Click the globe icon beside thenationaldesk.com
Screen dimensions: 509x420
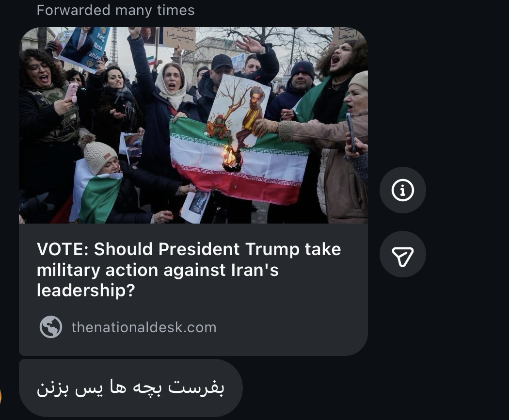(50, 327)
